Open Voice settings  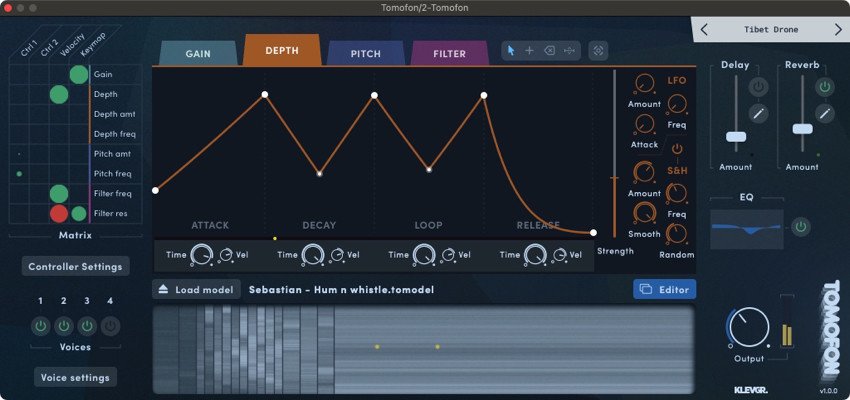75,377
